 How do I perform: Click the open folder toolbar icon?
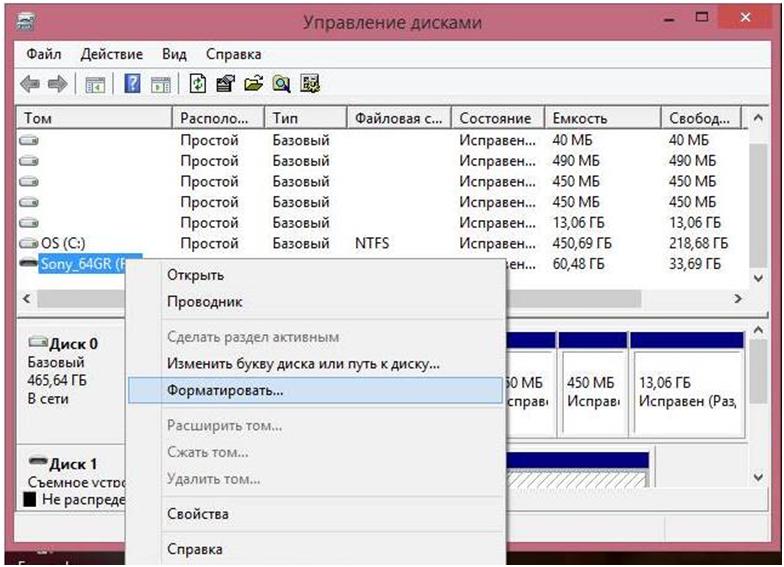coord(254,84)
